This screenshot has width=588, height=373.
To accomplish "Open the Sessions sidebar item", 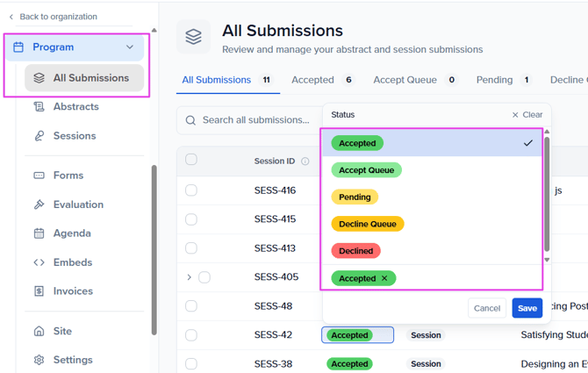I will (x=74, y=136).
